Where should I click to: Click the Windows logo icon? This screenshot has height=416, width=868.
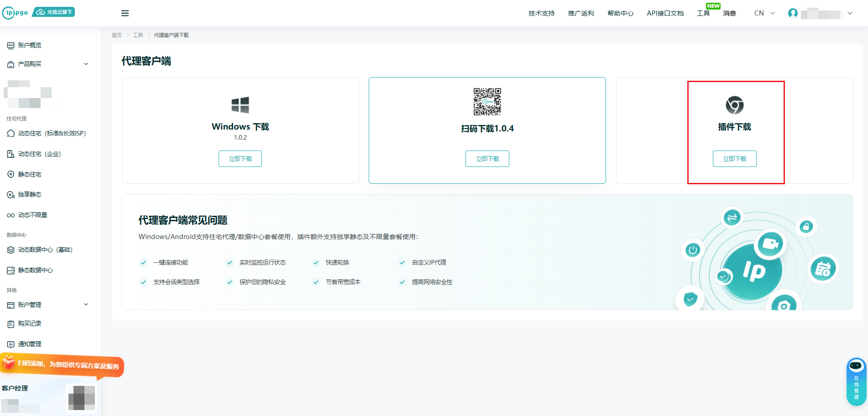(x=240, y=105)
